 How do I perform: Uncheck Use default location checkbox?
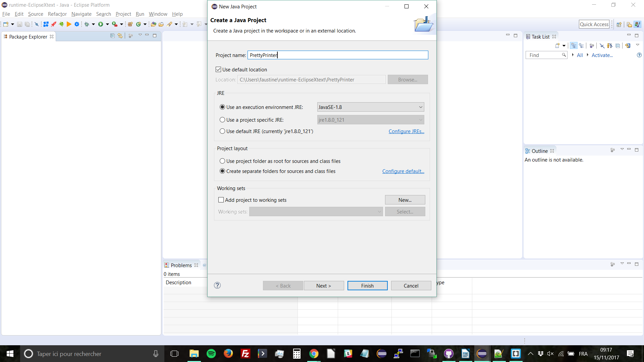click(218, 69)
